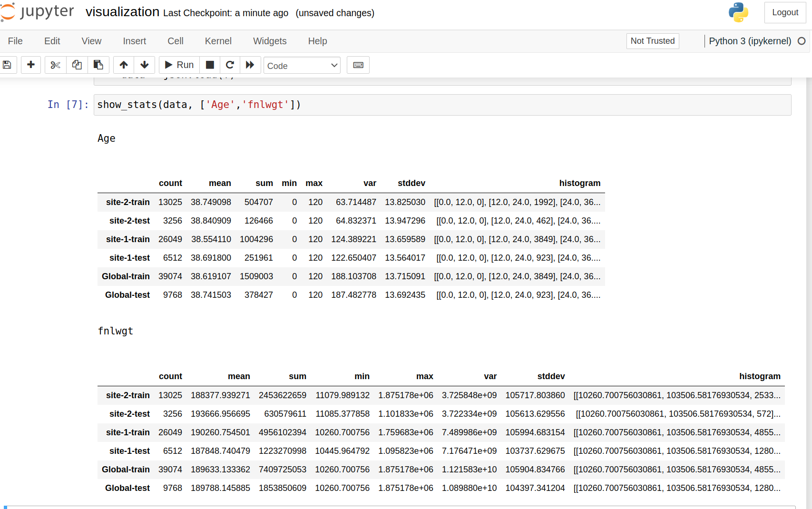Click the Age output label

[x=107, y=138]
